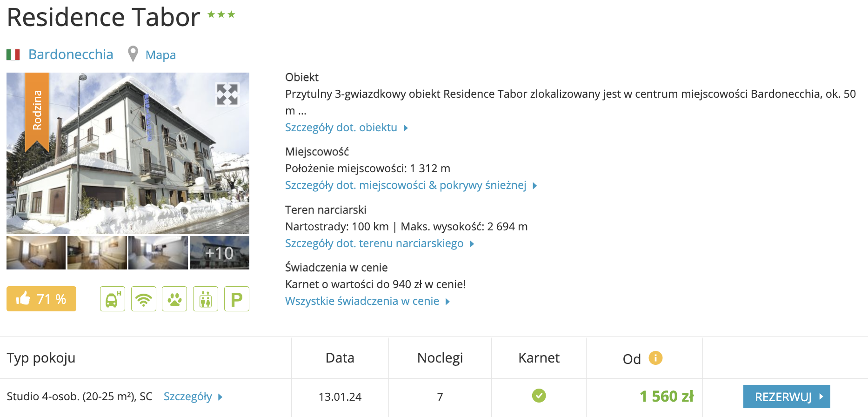Click the Residence Tabor heading
Viewport: 868px width, 417px height.
click(104, 17)
